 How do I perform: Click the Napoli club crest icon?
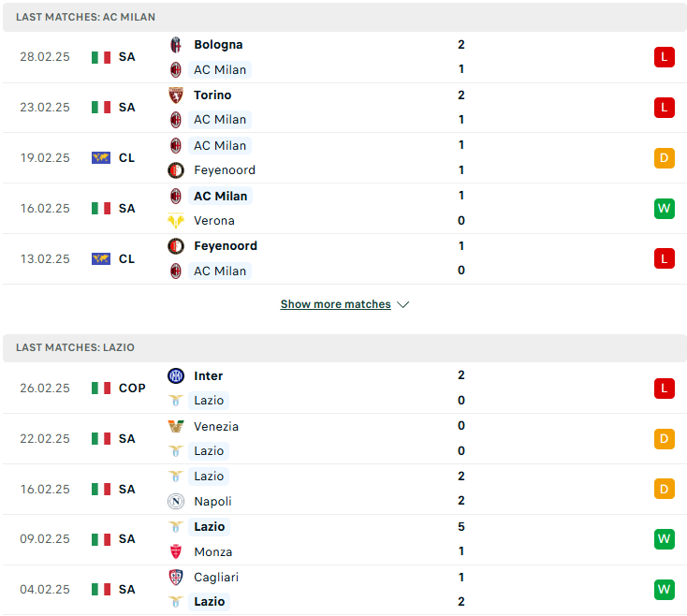[x=176, y=501]
